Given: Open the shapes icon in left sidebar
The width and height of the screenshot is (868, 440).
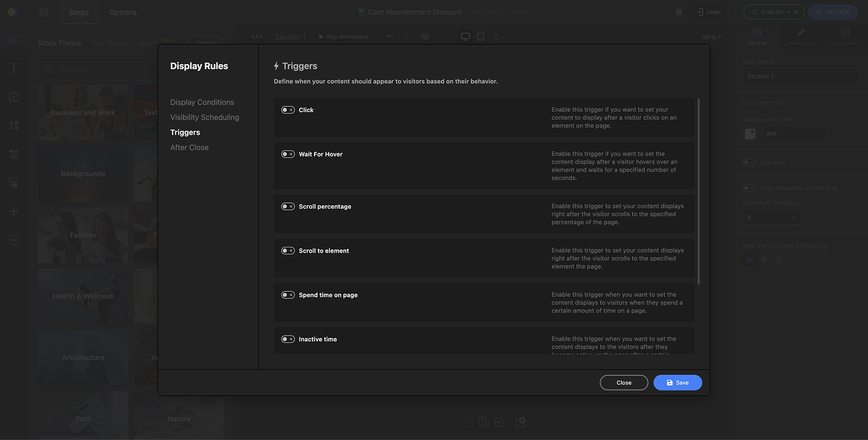Looking at the screenshot, I should point(14,125).
